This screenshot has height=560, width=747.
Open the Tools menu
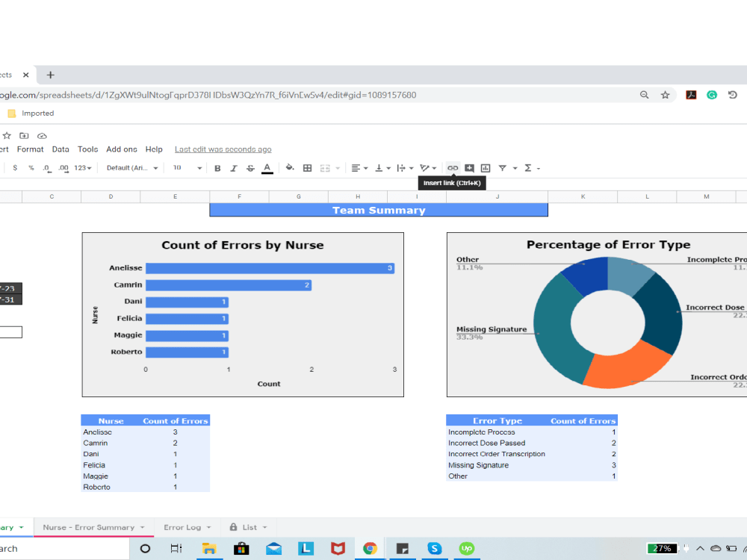(87, 149)
